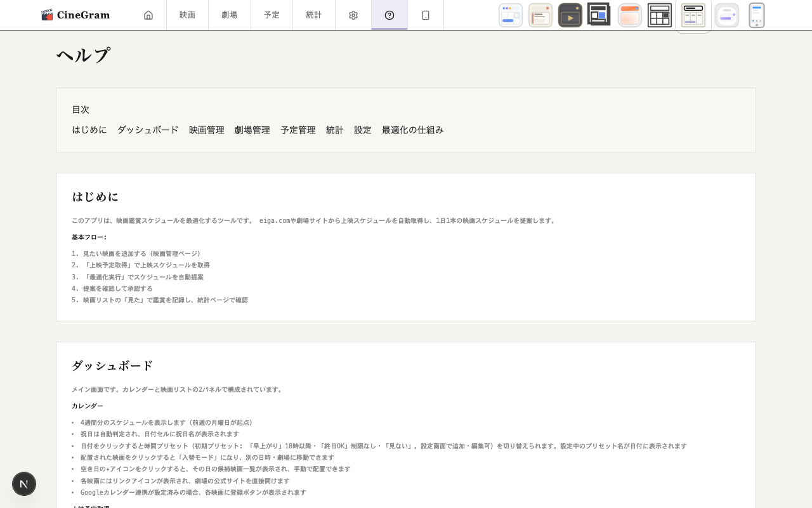Viewport: 812px width, 508px height.
Task: Select the purple minimal theme icon
Action: 726,15
